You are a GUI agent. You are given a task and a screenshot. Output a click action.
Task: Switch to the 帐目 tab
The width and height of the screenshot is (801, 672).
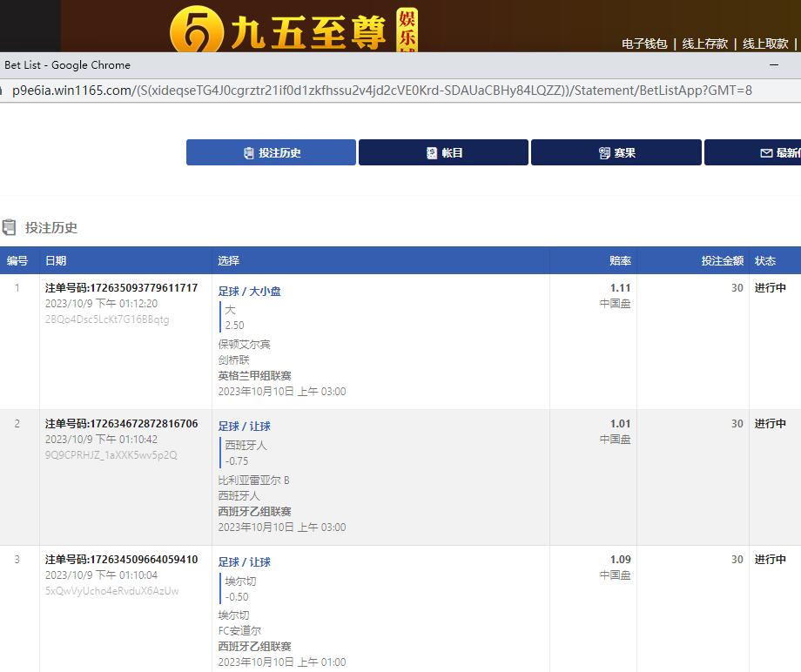443,152
